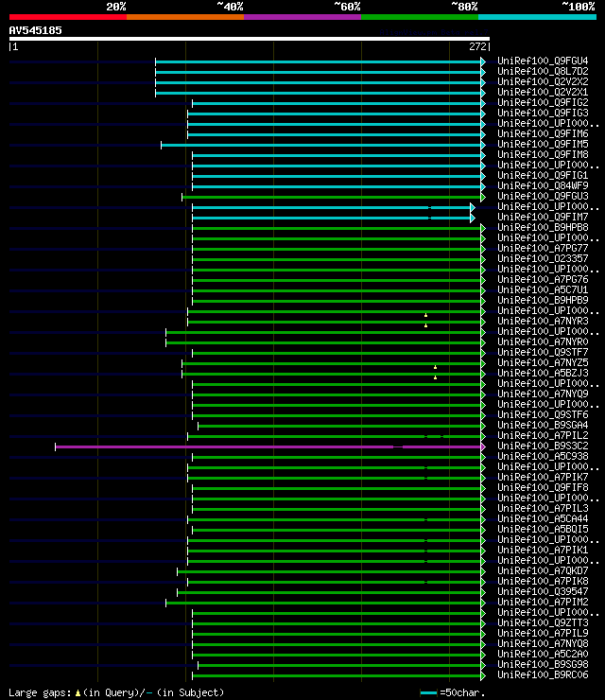The image size is (605, 700).
Task: Click the UniRef100_Q9FIG2 label
Action: click(543, 103)
